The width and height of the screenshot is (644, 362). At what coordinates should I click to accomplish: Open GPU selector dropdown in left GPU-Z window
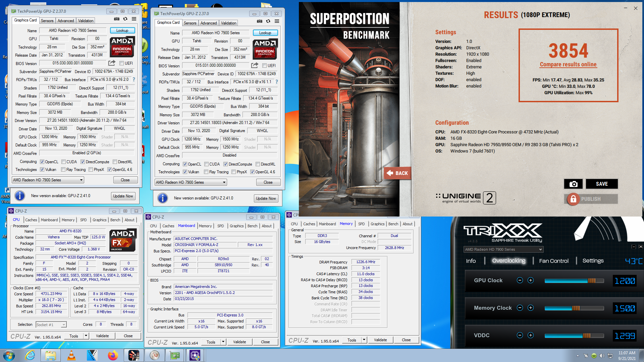click(48, 180)
